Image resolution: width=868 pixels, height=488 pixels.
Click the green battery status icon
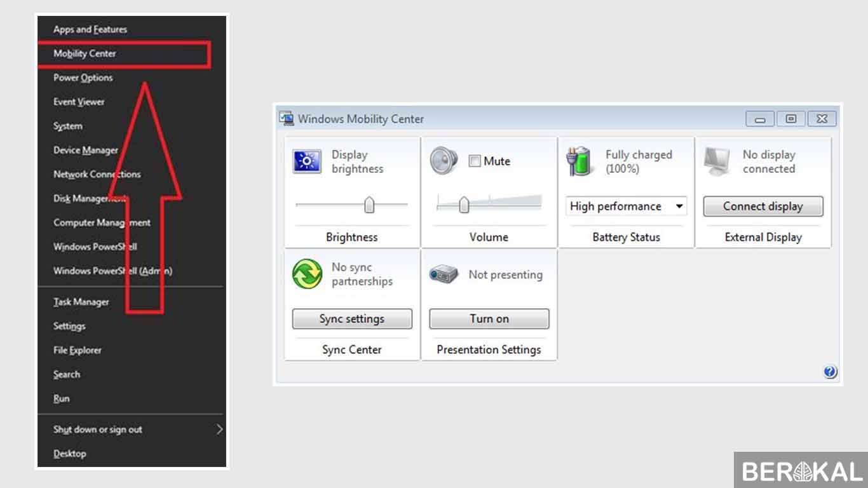(580, 161)
